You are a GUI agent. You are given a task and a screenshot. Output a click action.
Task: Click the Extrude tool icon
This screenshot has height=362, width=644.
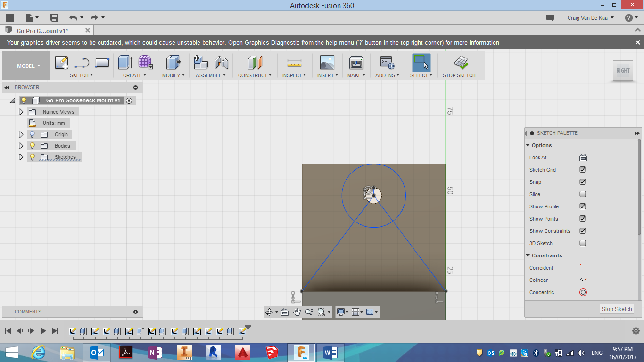pos(125,63)
